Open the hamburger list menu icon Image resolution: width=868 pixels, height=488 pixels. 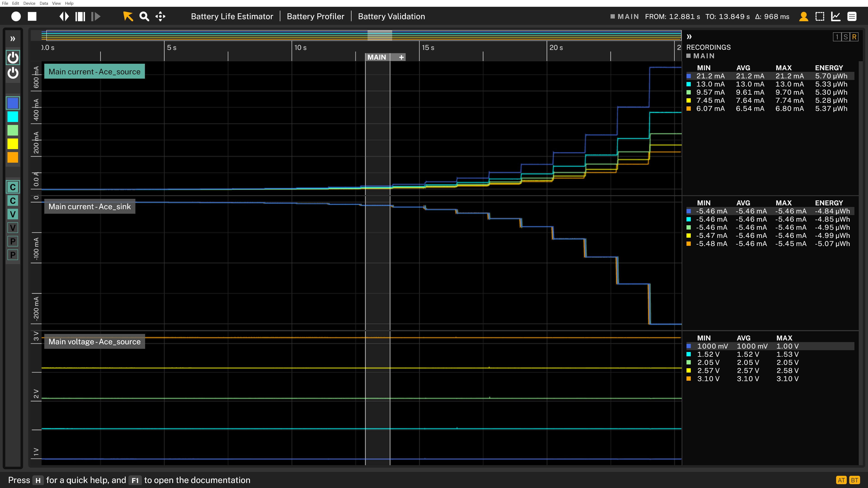tap(852, 16)
